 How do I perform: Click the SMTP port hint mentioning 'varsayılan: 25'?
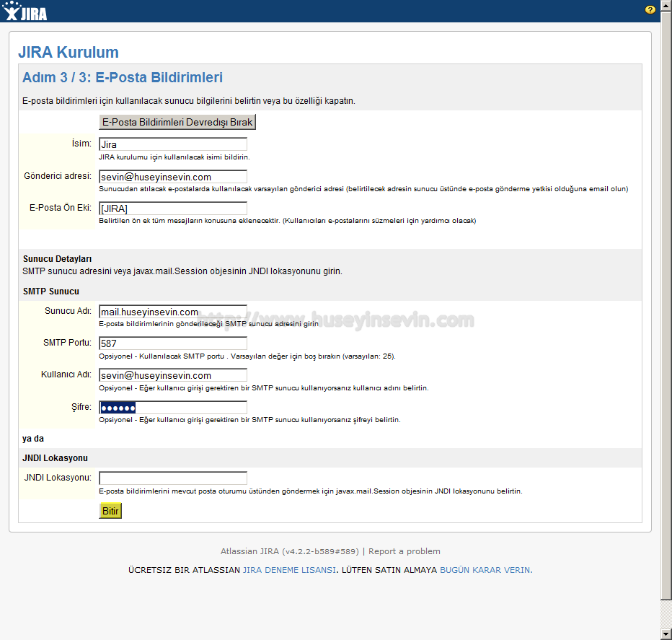click(x=247, y=356)
